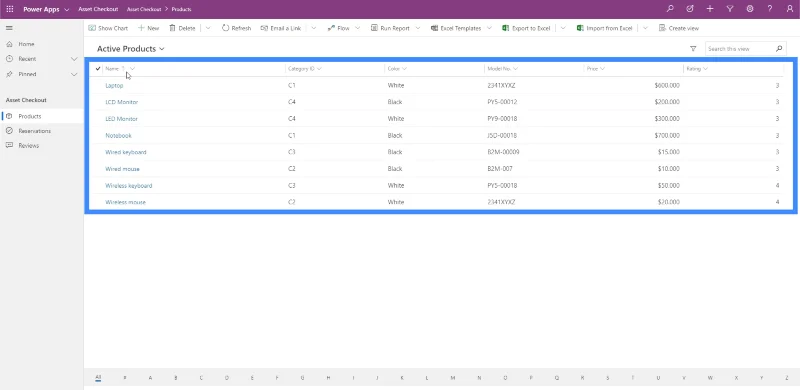This screenshot has height=390, width=800.
Task: Click Products in the breadcrumb
Action: (x=181, y=9)
